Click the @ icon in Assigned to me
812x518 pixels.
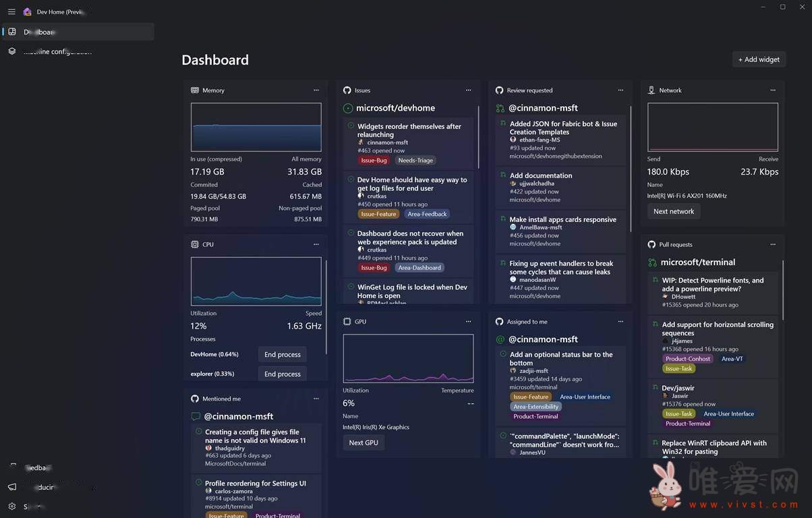(500, 339)
